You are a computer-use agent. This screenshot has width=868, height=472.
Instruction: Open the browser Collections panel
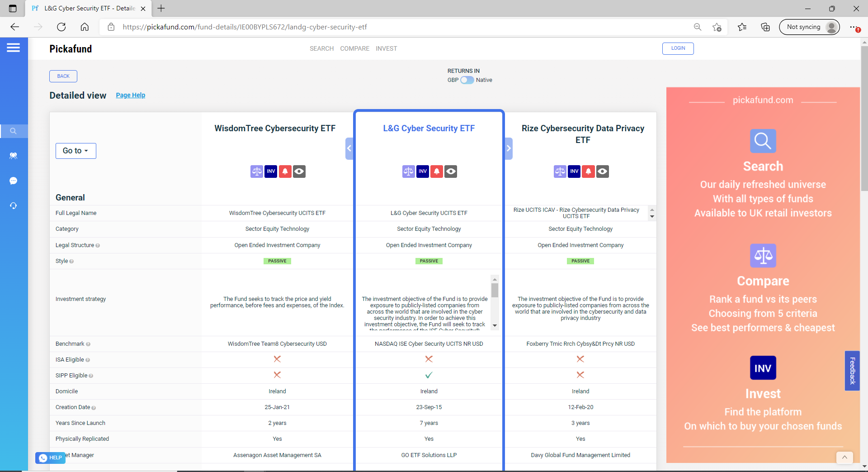click(765, 27)
